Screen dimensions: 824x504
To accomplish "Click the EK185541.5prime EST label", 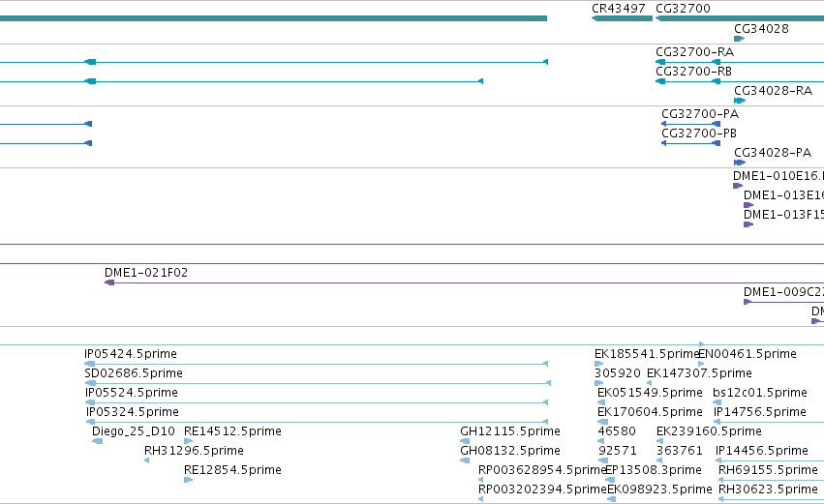I will 647,354.
